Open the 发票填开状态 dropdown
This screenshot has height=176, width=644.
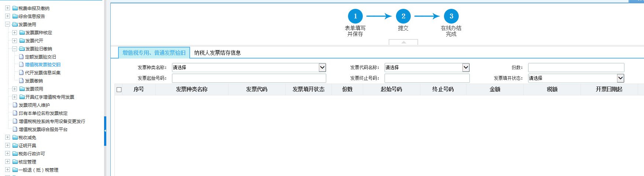tap(620, 78)
